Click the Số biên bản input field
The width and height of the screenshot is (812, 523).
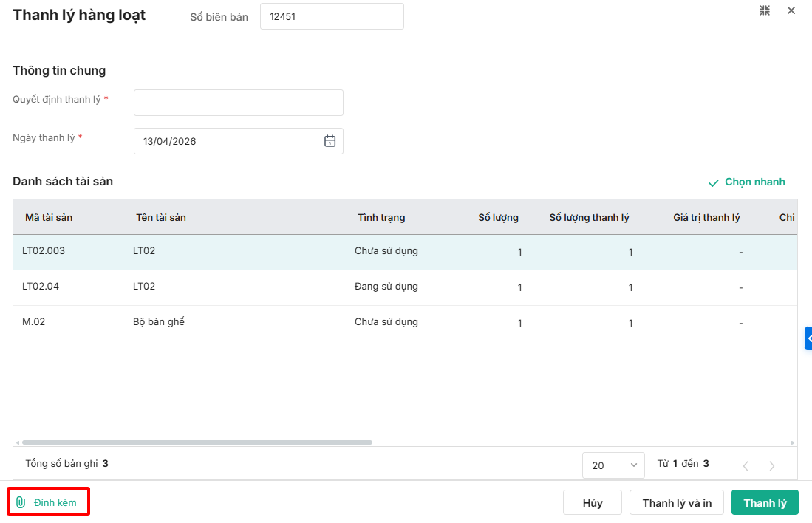pyautogui.click(x=332, y=16)
